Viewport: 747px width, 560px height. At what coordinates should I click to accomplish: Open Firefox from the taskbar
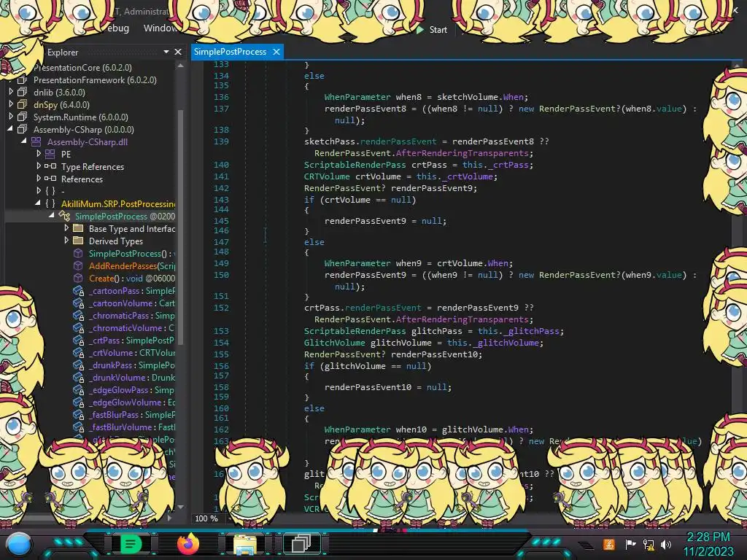click(188, 543)
